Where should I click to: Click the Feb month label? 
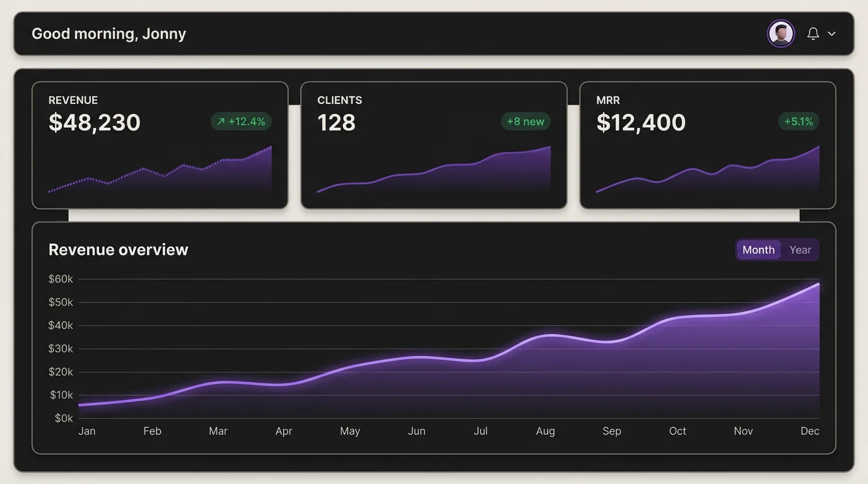(x=152, y=431)
